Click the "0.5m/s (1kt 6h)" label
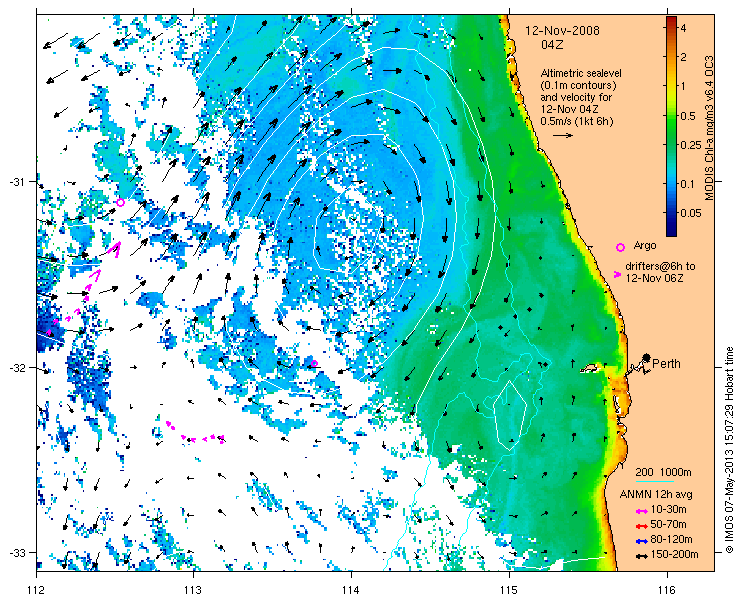Viewport: 740px width, 600px height. click(577, 121)
